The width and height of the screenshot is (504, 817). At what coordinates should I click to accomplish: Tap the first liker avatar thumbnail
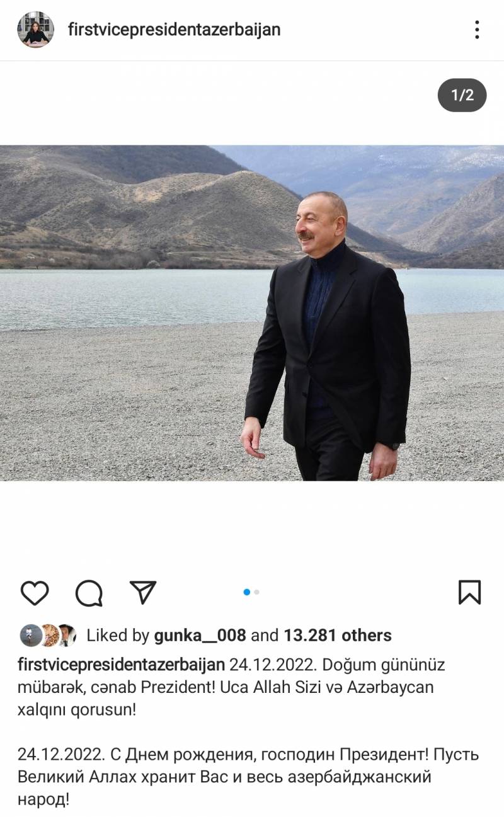[31, 636]
